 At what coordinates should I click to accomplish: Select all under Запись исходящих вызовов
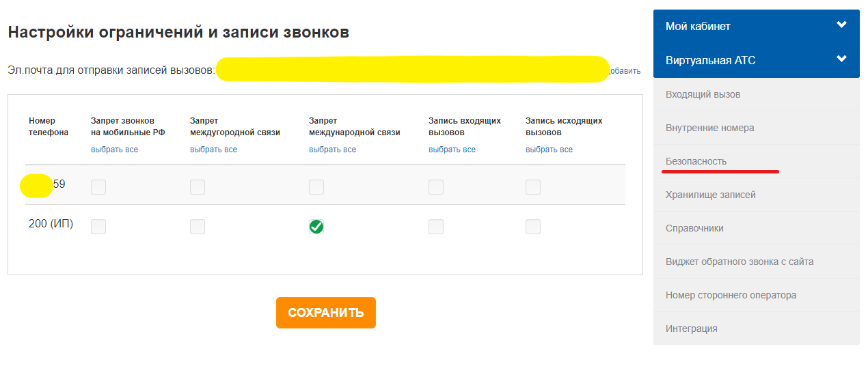coord(549,150)
